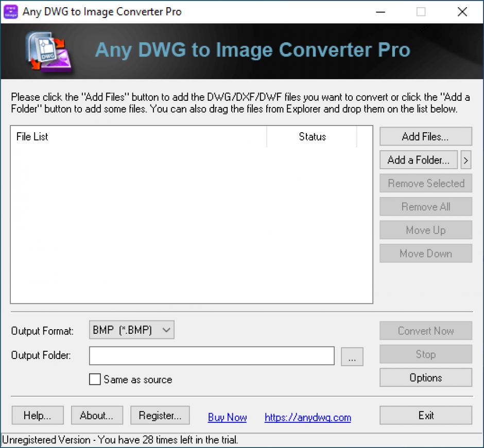Click into the Output Folder field
Image resolution: width=484 pixels, height=448 pixels.
[x=212, y=355]
